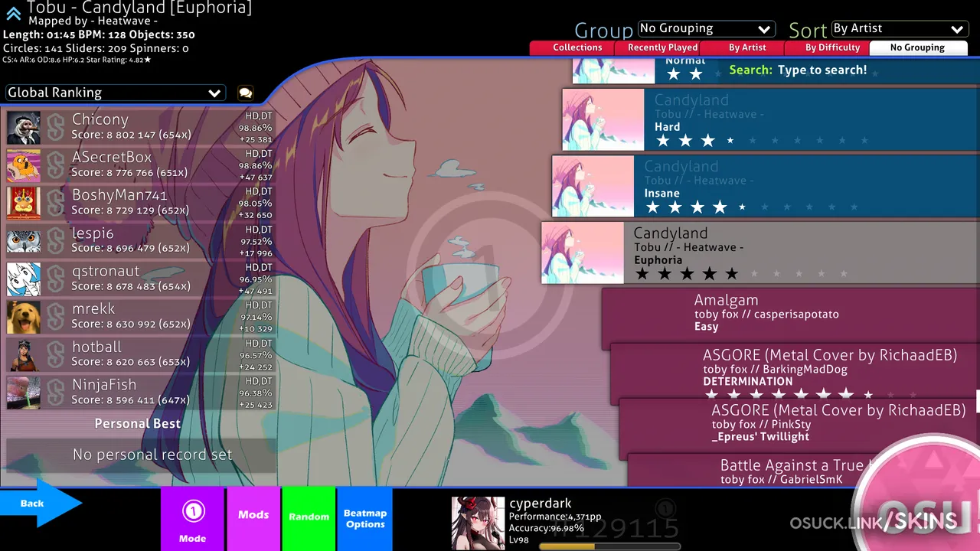Select the No Grouping tab
The height and width of the screenshot is (551, 980).
[917, 47]
